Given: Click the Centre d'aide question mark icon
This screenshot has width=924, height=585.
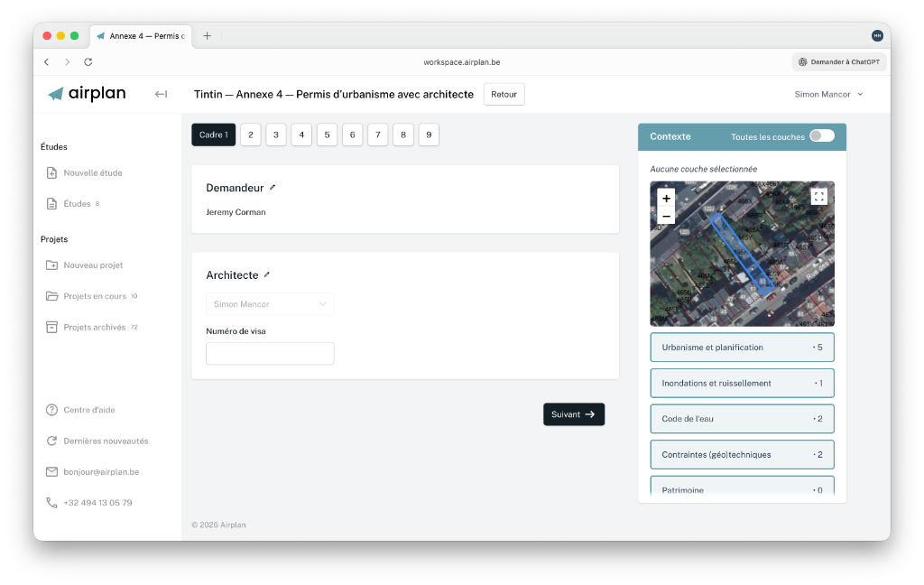Looking at the screenshot, I should (x=51, y=410).
